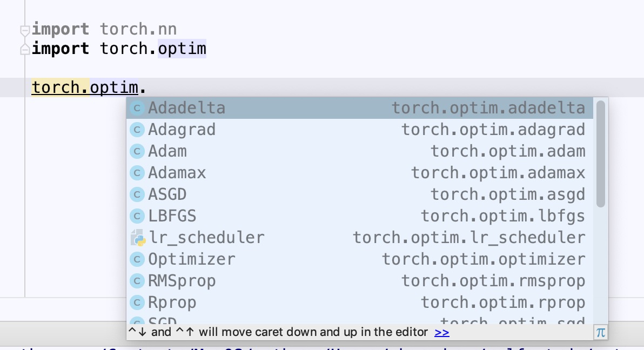
Task: Click the torch.nn import text
Action: 138,29
